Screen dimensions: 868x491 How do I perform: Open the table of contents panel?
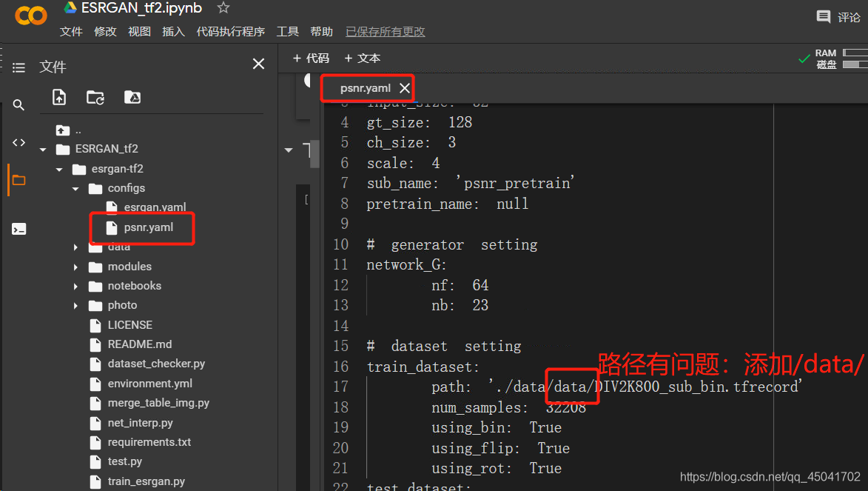click(x=18, y=67)
